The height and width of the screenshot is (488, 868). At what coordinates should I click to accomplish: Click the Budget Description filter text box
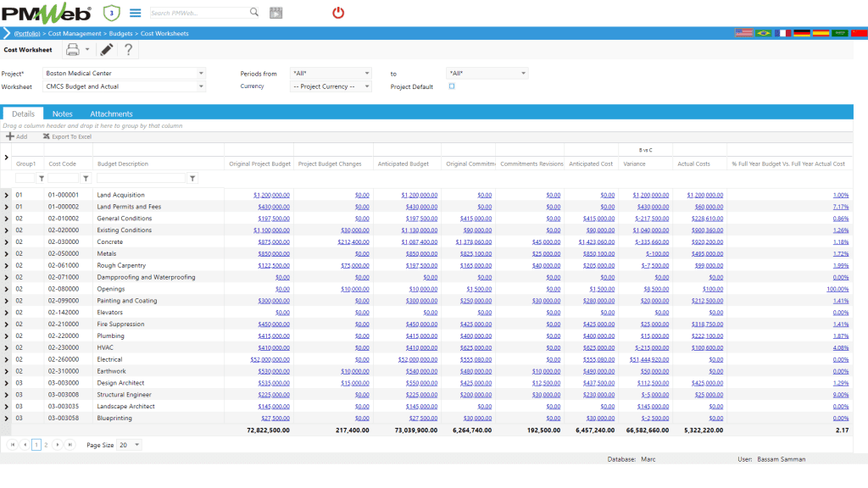[x=142, y=178]
